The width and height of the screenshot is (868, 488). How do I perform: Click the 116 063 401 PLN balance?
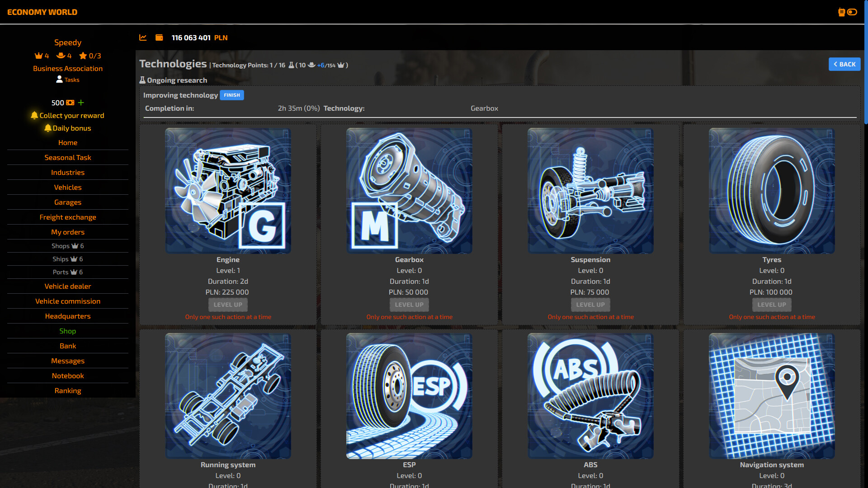tap(199, 38)
